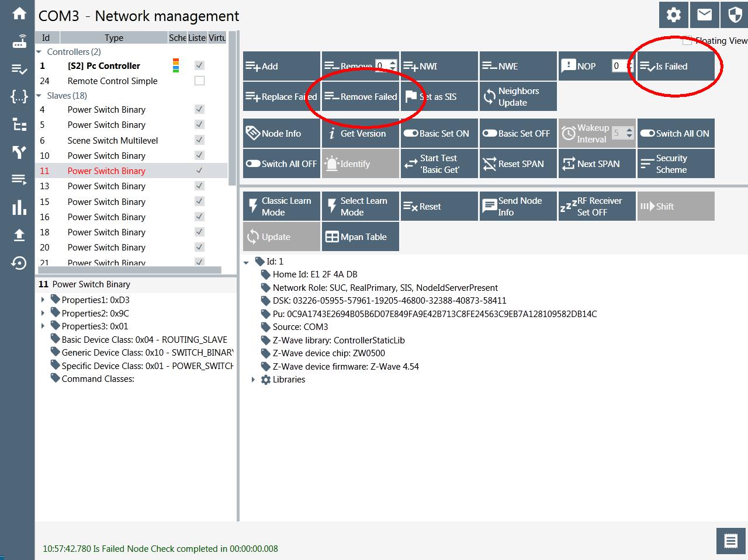Toggle listening checkbox for node 6 Scene Switch
Screen dimensions: 748x560
click(x=199, y=140)
